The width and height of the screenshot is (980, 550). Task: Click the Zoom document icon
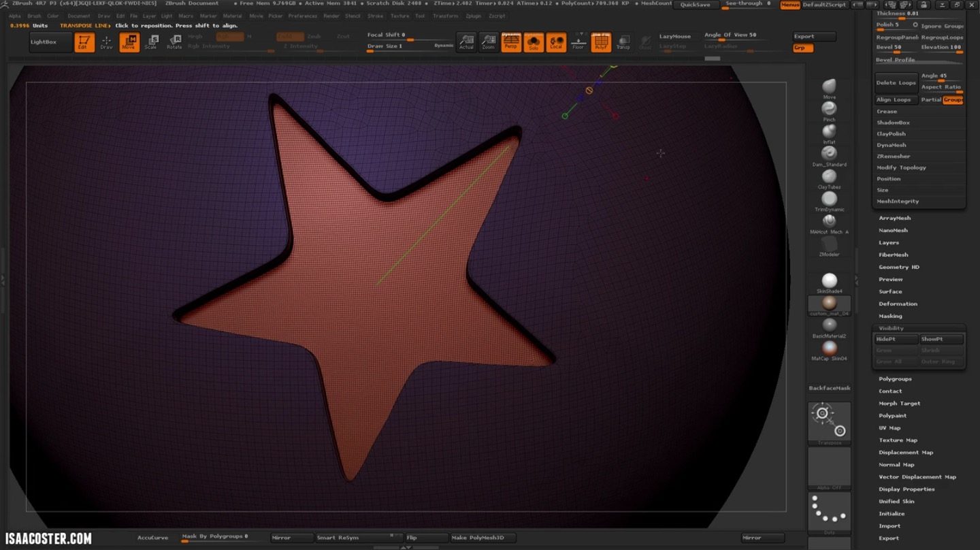489,42
